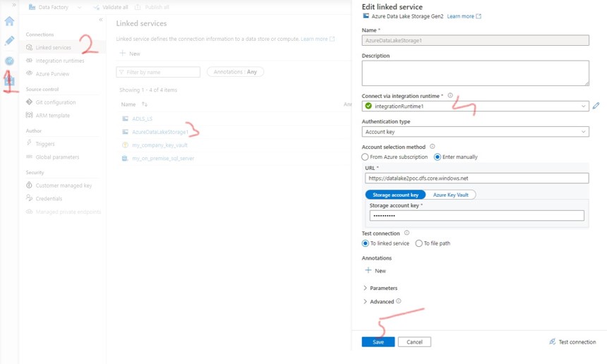Switch to the Azure Key Vault tab
The height and width of the screenshot is (364, 607).
(x=450, y=195)
